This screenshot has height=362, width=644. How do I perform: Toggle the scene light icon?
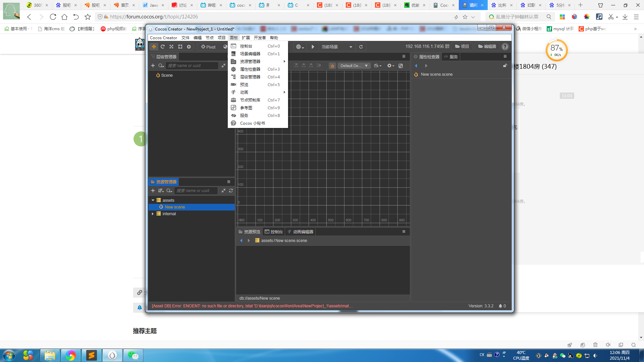[332, 66]
